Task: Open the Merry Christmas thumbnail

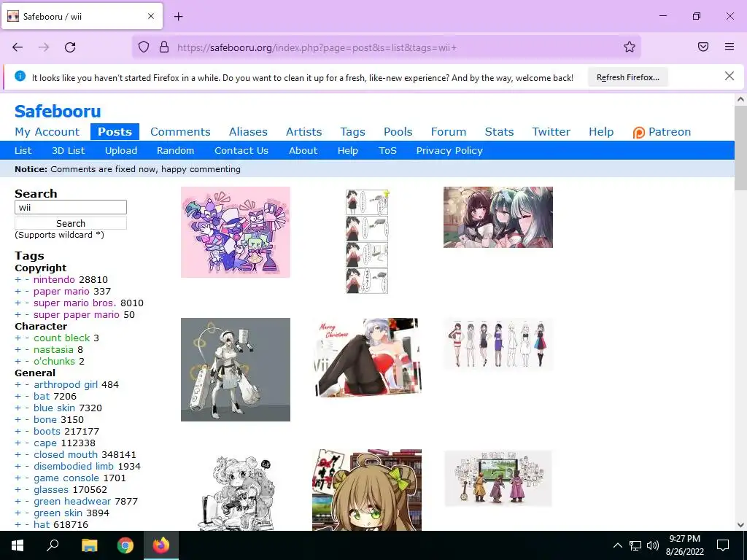Action: 368,357
